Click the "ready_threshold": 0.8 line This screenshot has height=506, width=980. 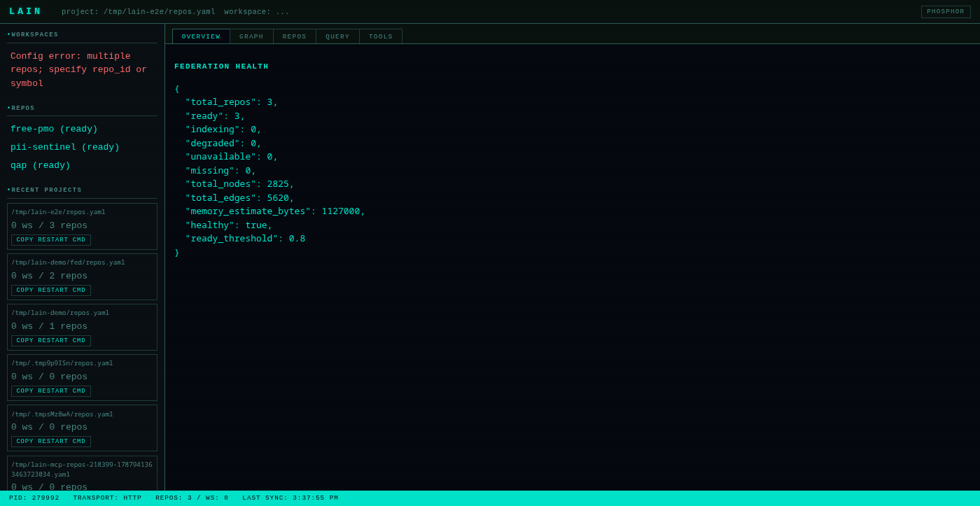pyautogui.click(x=245, y=239)
